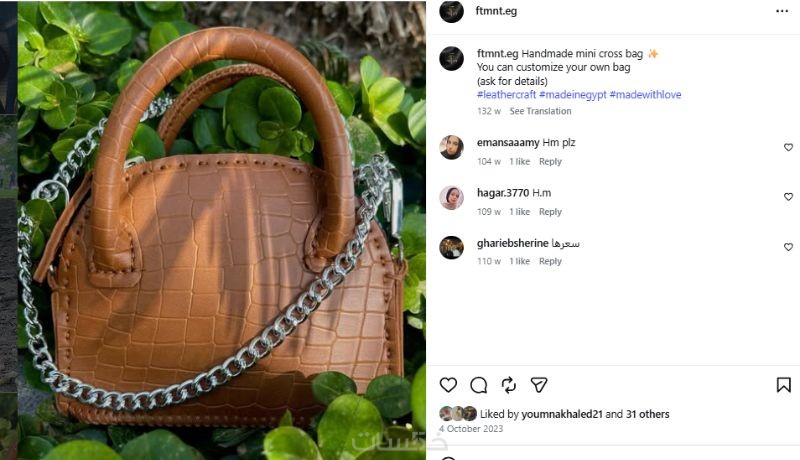This screenshot has width=800, height=460.
Task: Save post with bookmark icon
Action: (x=784, y=385)
